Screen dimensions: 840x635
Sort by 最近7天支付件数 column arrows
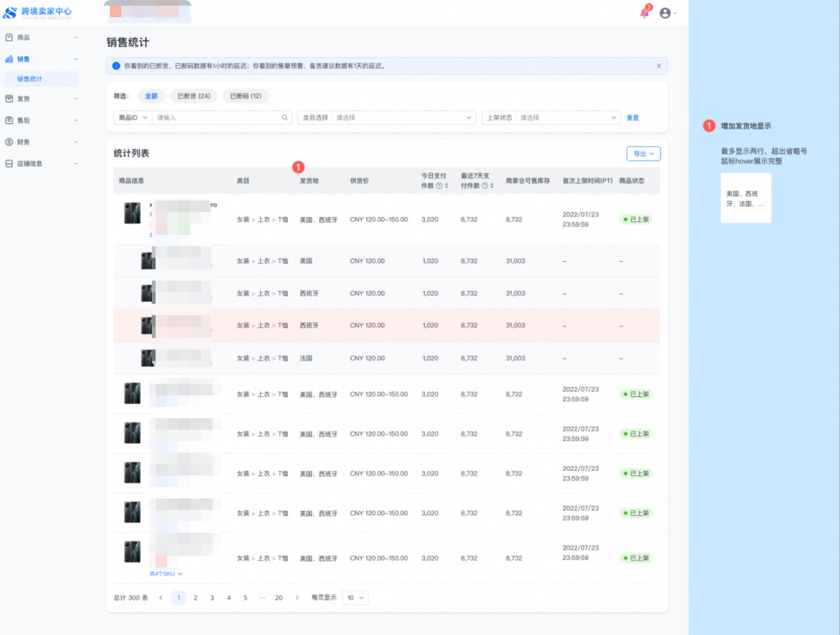[x=492, y=186]
